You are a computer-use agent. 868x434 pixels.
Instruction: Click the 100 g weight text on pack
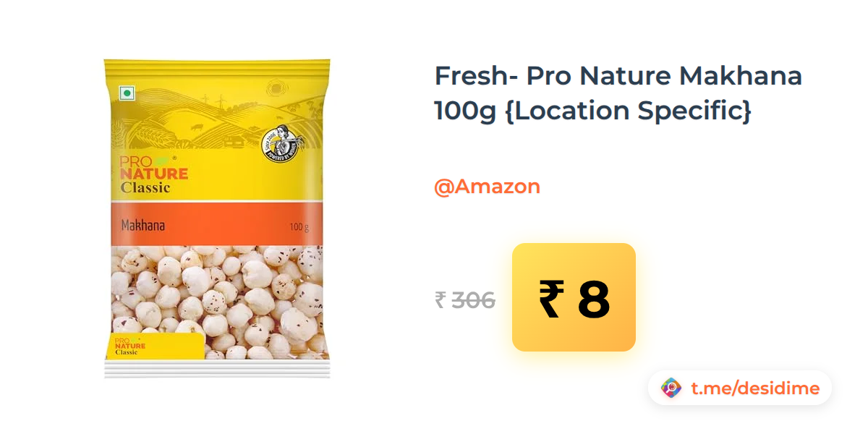[x=299, y=227]
